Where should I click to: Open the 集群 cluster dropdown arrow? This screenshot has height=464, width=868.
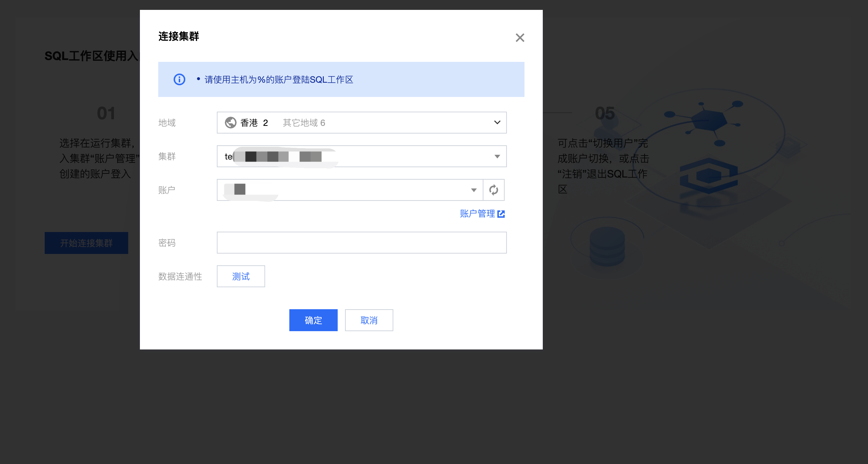point(497,157)
